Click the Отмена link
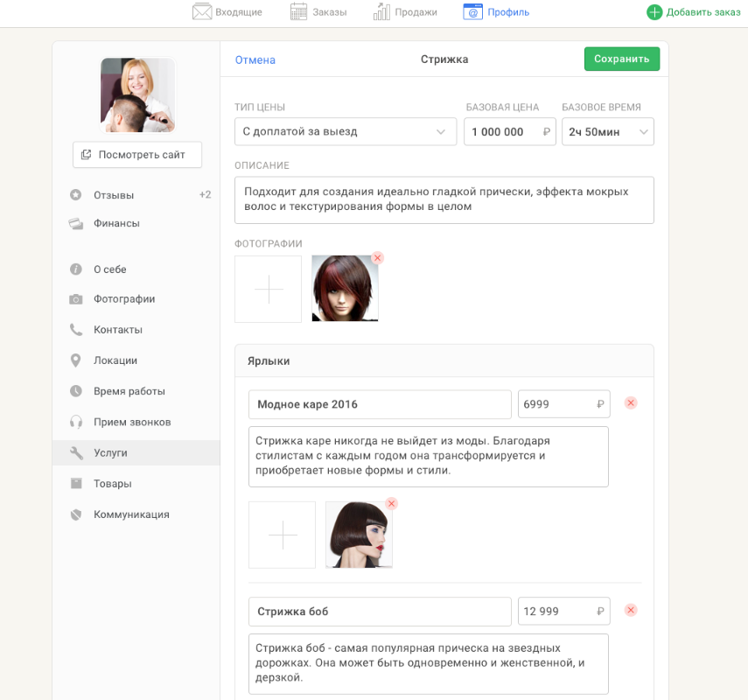Image resolution: width=748 pixels, height=700 pixels. pos(255,60)
